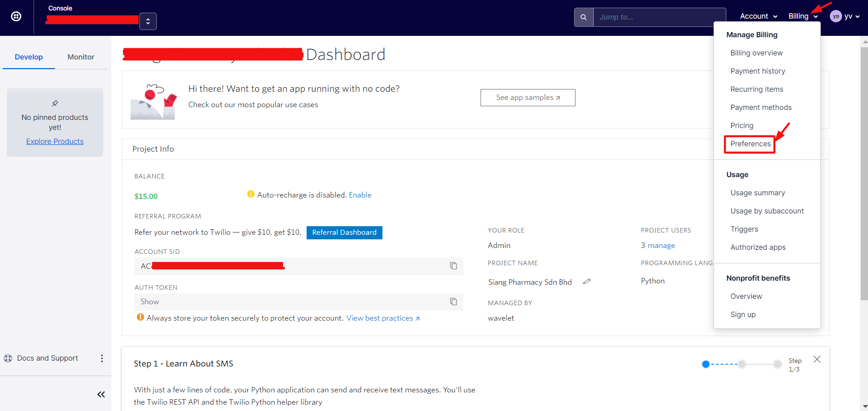Copy the Account SID with copy icon
The image size is (868, 411).
pos(453,266)
